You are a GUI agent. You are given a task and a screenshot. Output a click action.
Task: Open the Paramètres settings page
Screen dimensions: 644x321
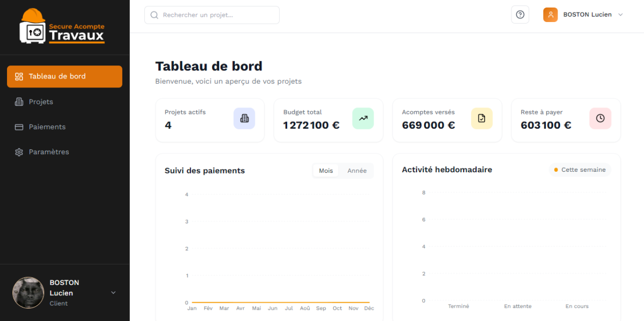point(49,152)
